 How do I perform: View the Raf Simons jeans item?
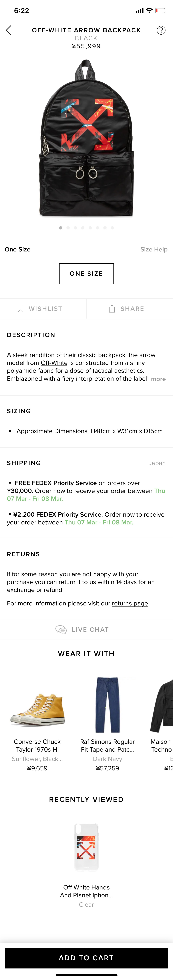coord(108,705)
